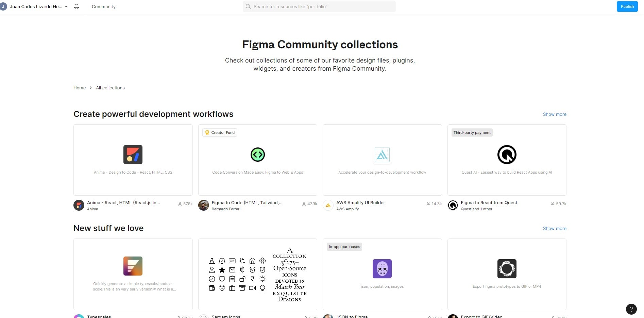
Task: Click the search magnifier icon
Action: tap(248, 6)
